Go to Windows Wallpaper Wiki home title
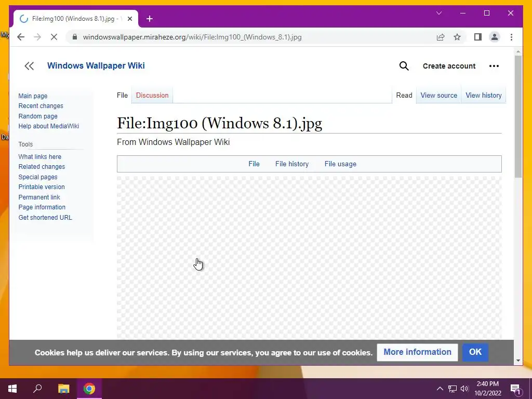This screenshot has width=532, height=399. 96,65
